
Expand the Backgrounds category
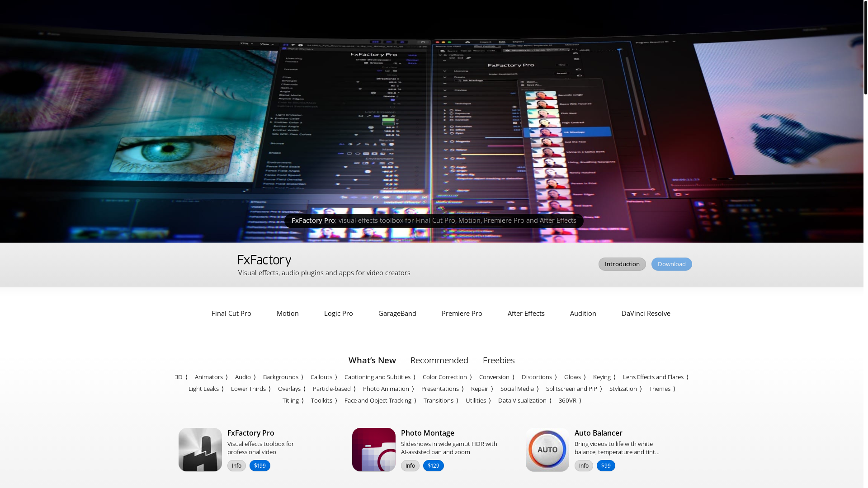tap(283, 377)
